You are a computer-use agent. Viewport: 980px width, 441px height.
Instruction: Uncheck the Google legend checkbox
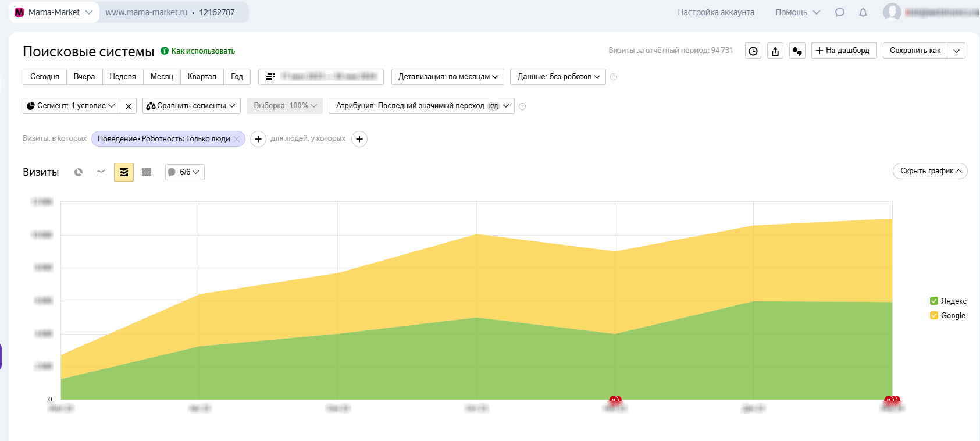(x=934, y=315)
